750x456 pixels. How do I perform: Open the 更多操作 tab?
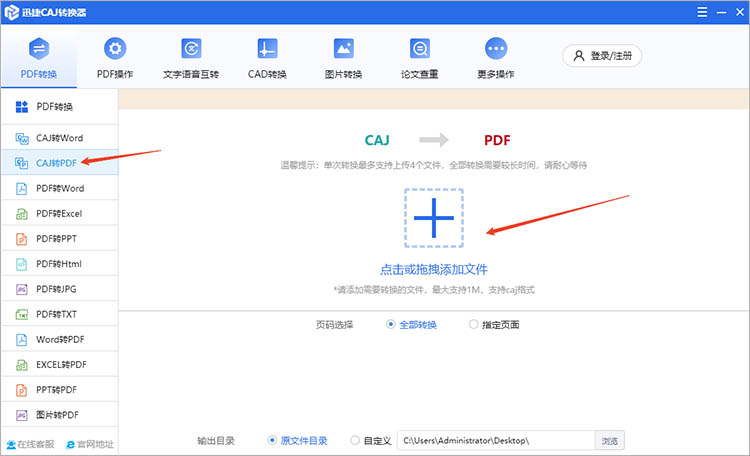pyautogui.click(x=496, y=58)
